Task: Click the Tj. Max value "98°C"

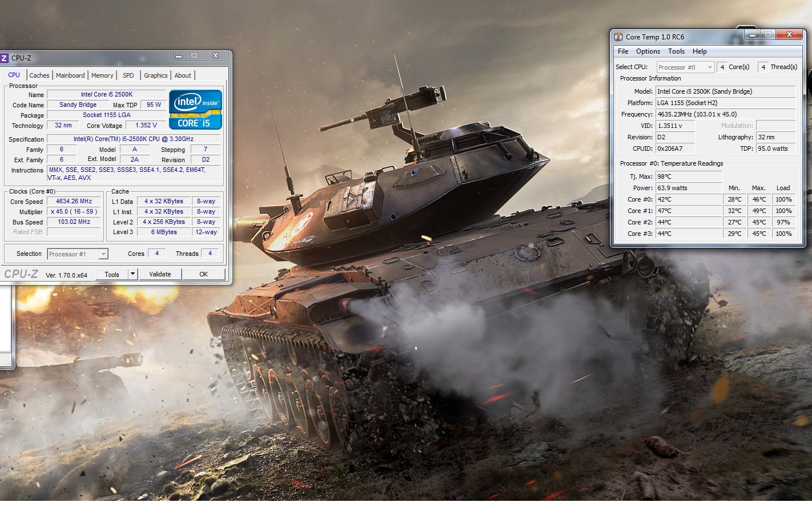Action: coord(689,176)
